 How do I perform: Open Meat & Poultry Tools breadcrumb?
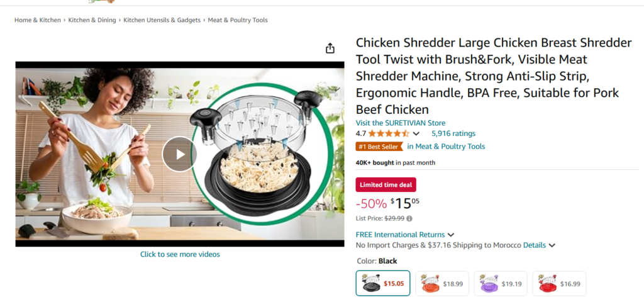(238, 20)
